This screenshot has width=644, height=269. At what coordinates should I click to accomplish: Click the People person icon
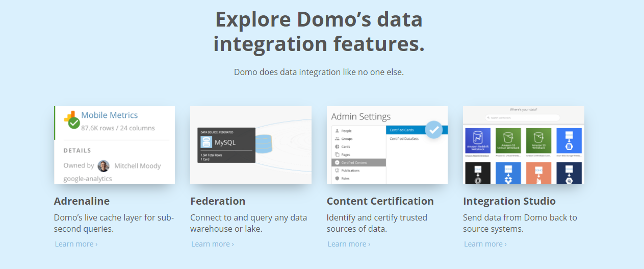337,131
